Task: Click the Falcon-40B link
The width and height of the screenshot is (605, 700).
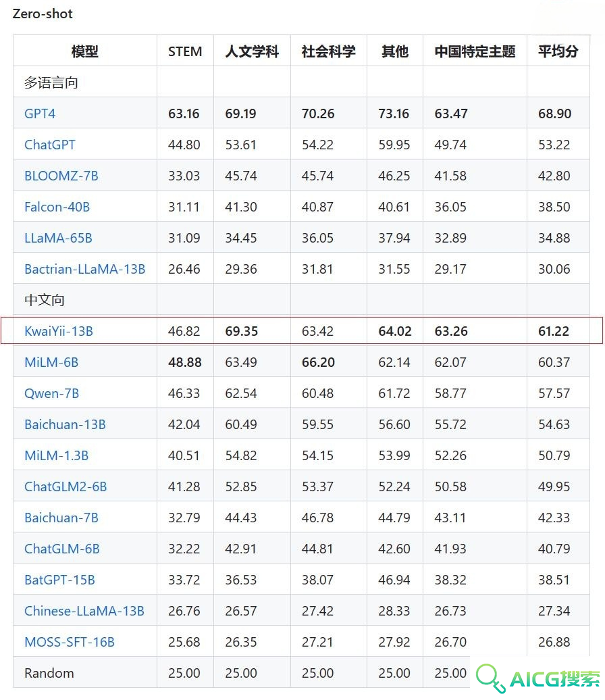Action: tap(57, 207)
